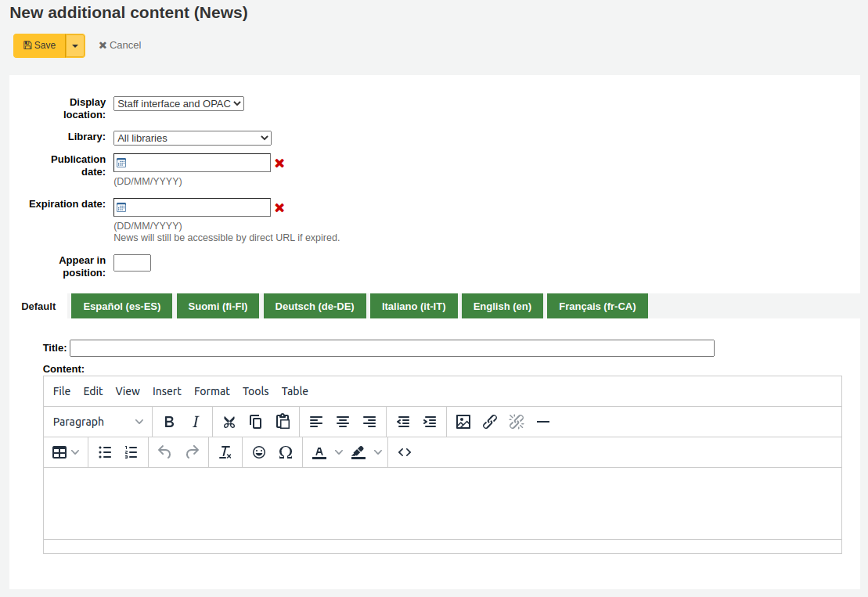Viewport: 868px width, 597px height.
Task: Clear formatting with the Tx icon
Action: coord(225,452)
